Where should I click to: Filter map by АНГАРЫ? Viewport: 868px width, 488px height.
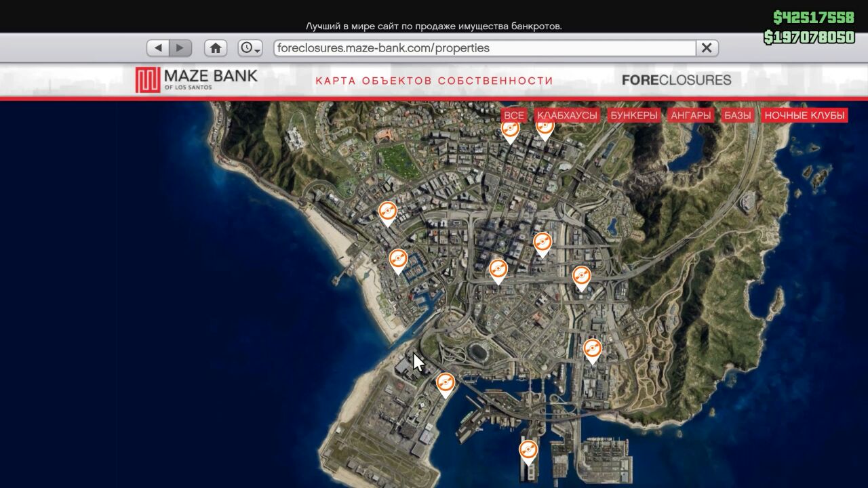691,115
